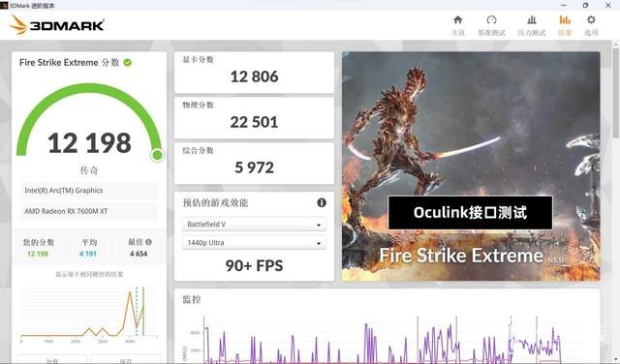Image resolution: width=620 pixels, height=364 pixels.
Task: Open the Benchmarks gauge icon
Action: click(491, 20)
